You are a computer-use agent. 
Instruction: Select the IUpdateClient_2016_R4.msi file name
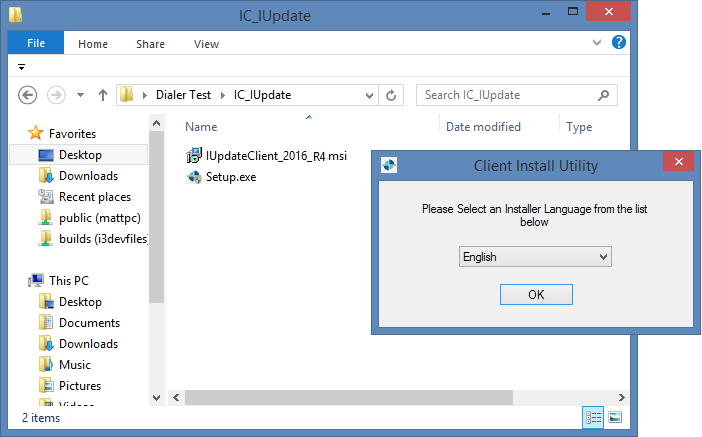pyautogui.click(x=276, y=156)
